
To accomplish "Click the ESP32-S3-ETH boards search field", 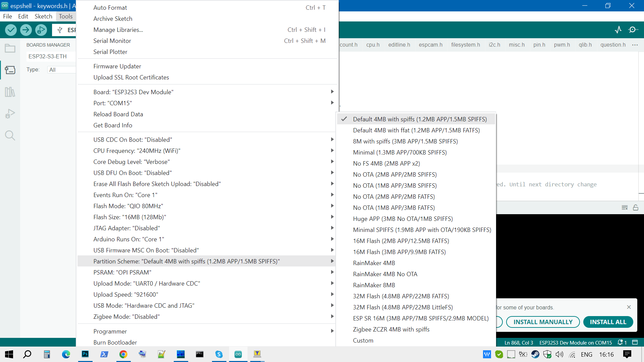I will pyautogui.click(x=51, y=56).
